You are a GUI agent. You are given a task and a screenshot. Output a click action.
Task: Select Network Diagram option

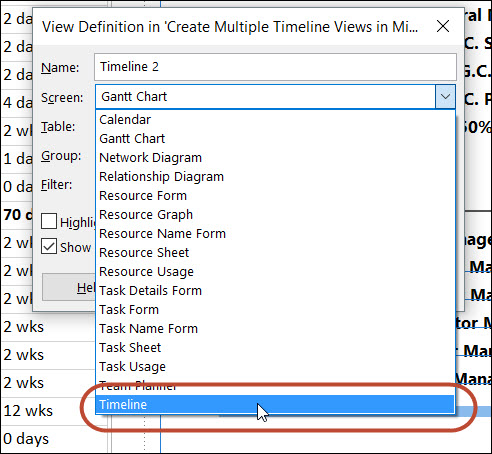(275, 158)
